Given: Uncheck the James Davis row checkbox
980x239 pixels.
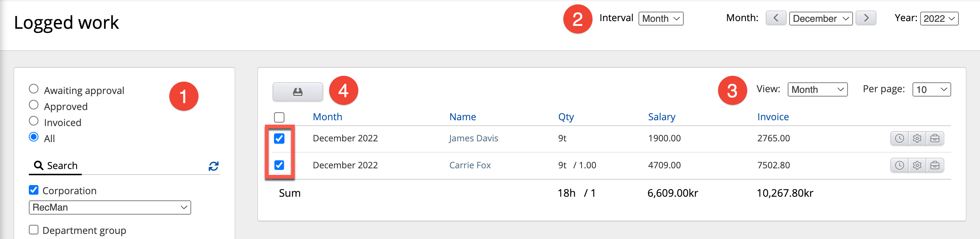Looking at the screenshot, I should pos(279,138).
